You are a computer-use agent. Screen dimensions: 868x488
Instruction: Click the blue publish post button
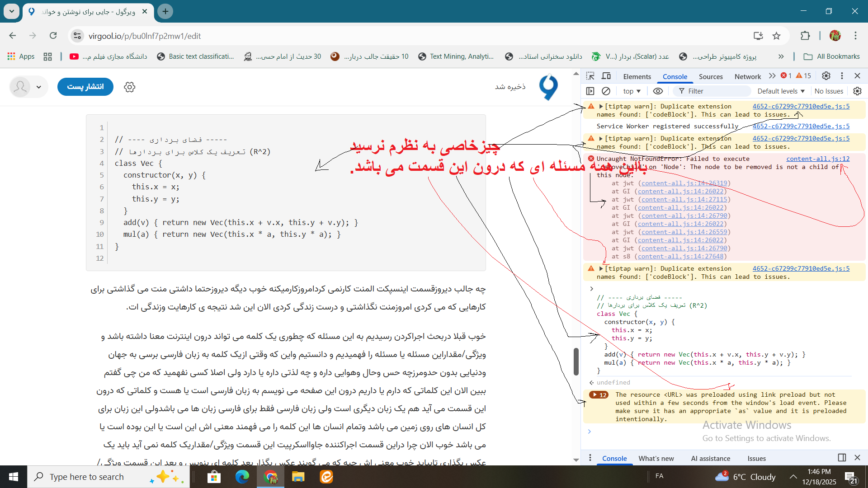(85, 87)
